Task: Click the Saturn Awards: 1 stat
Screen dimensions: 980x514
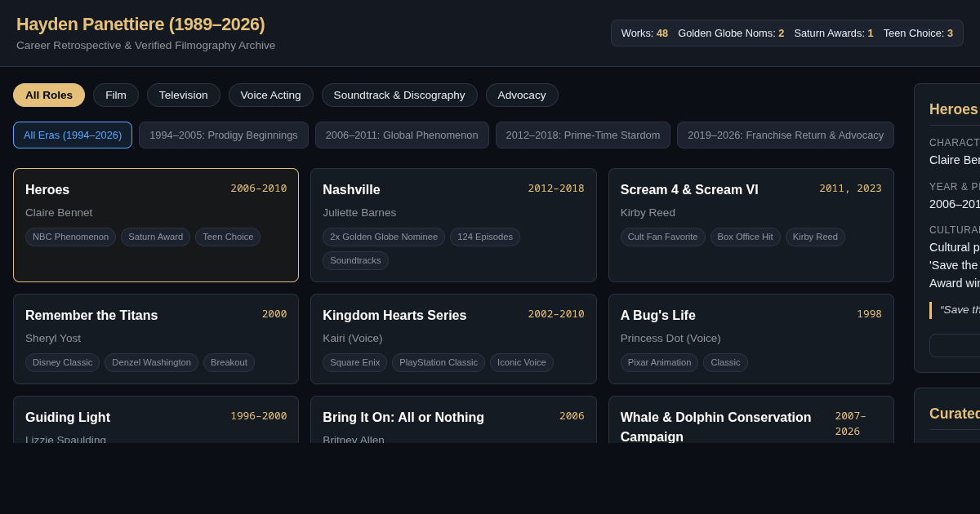Action: [834, 33]
